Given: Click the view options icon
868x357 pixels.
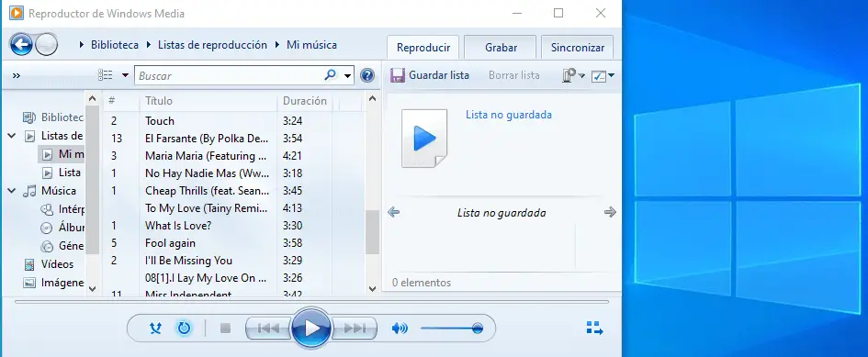Looking at the screenshot, I should pos(106,75).
